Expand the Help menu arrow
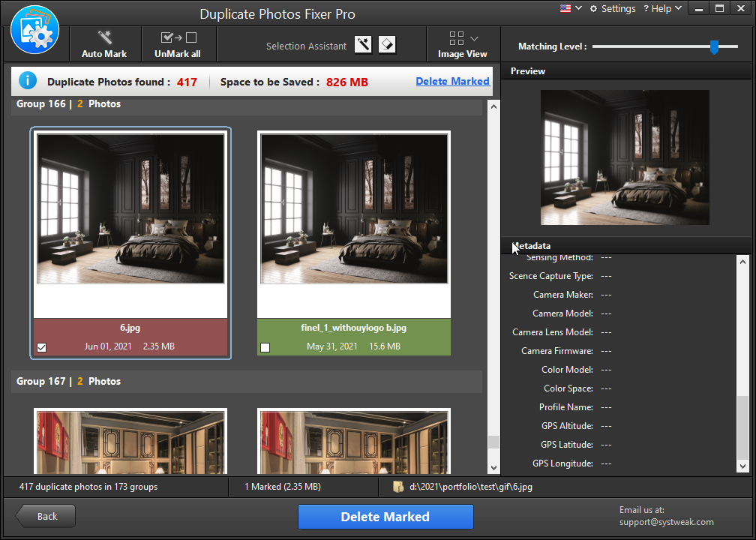 tap(678, 8)
